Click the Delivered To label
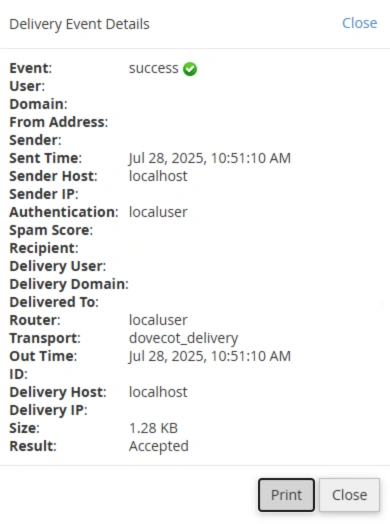 point(54,302)
